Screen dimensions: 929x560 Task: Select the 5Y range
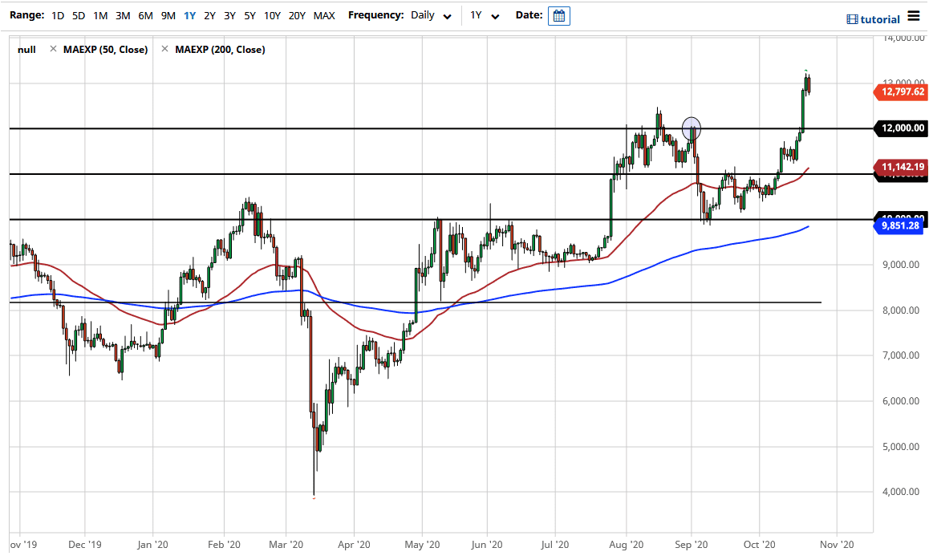[x=250, y=15]
